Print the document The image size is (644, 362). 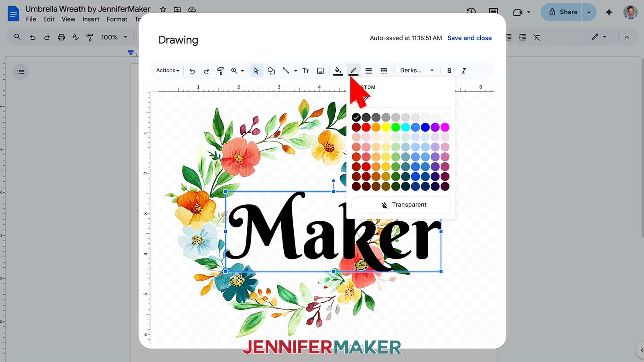[x=61, y=37]
